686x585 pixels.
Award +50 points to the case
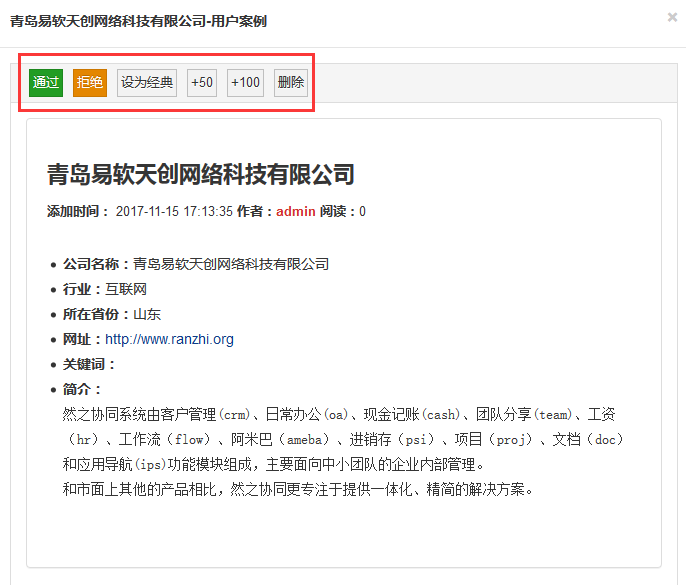(202, 83)
